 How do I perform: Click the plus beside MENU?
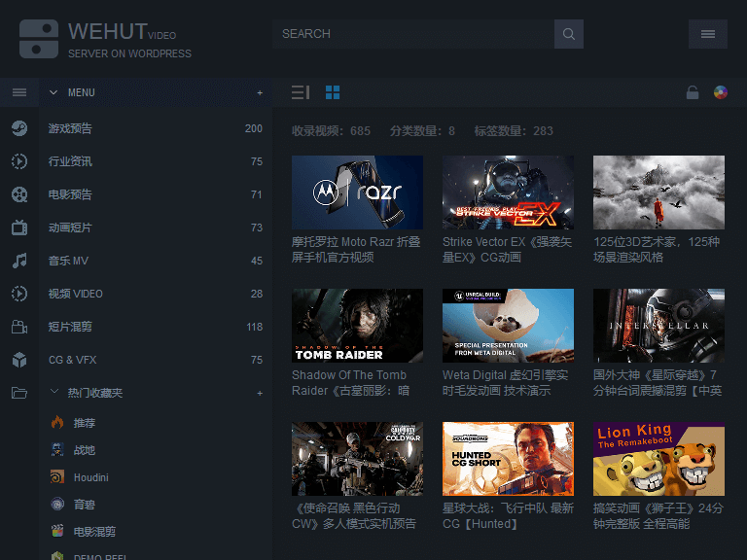[260, 93]
